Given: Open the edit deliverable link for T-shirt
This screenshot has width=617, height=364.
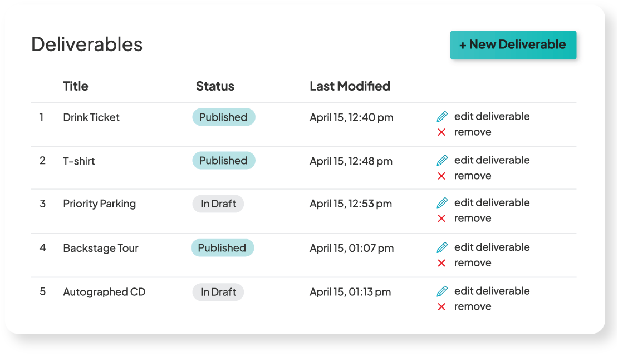Looking at the screenshot, I should click(x=492, y=160).
